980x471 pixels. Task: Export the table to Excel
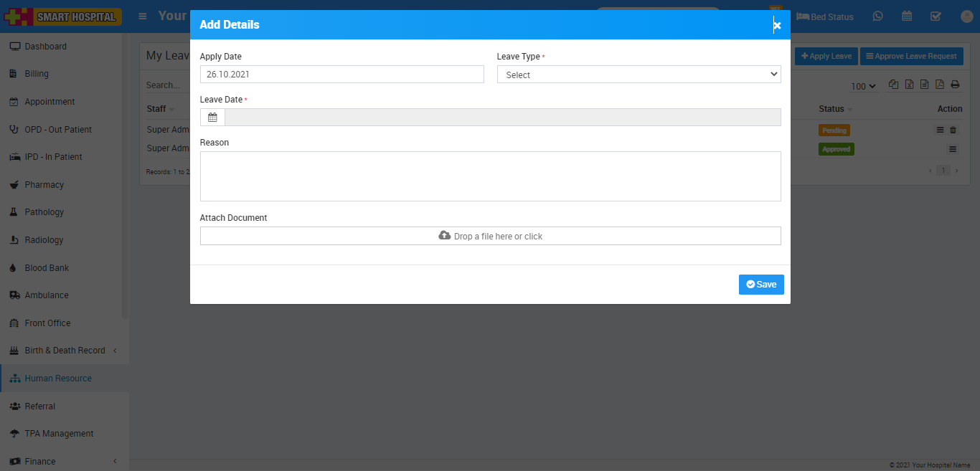pos(909,85)
